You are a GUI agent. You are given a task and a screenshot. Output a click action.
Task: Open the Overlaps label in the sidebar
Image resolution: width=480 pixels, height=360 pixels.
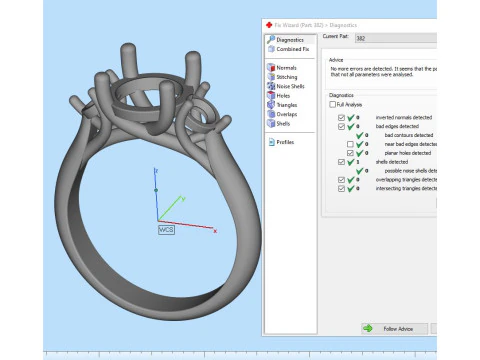coord(287,114)
